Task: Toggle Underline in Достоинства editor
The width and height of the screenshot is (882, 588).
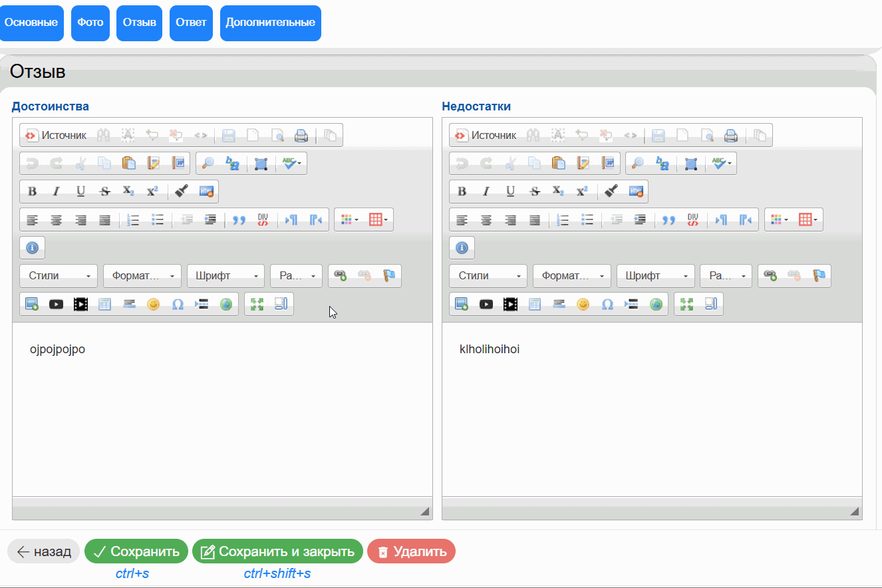Action: pos(80,192)
